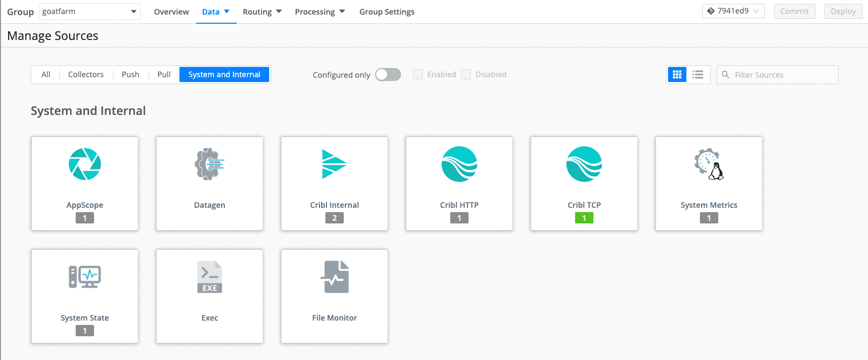Screen dimensions: 868x360
Task: Open the AppScope source tile icon
Action: (x=85, y=164)
